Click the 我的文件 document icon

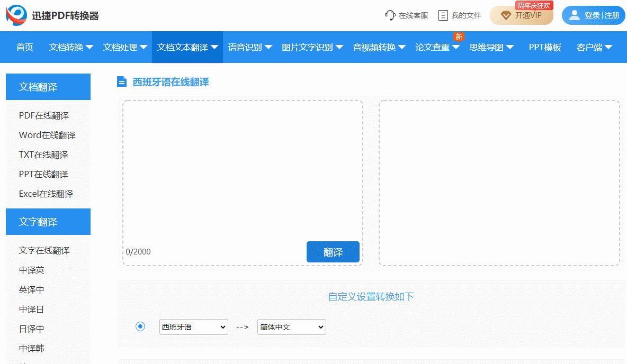(x=443, y=15)
